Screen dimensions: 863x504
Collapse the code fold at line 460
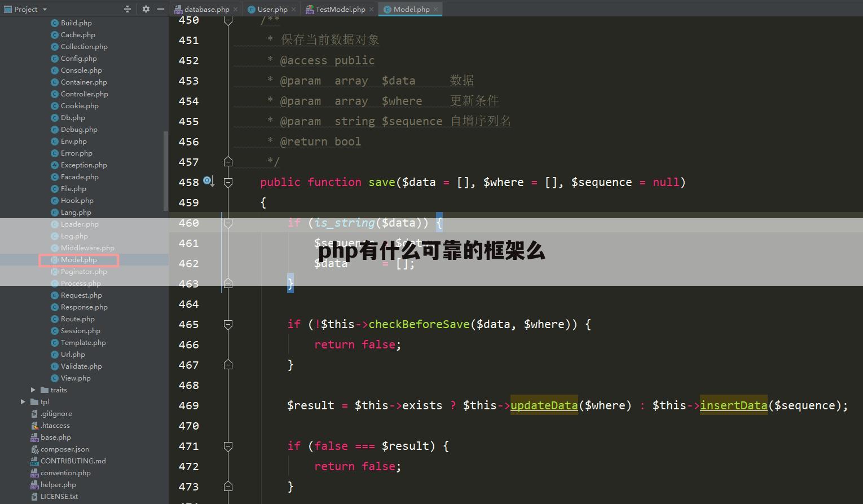click(228, 223)
